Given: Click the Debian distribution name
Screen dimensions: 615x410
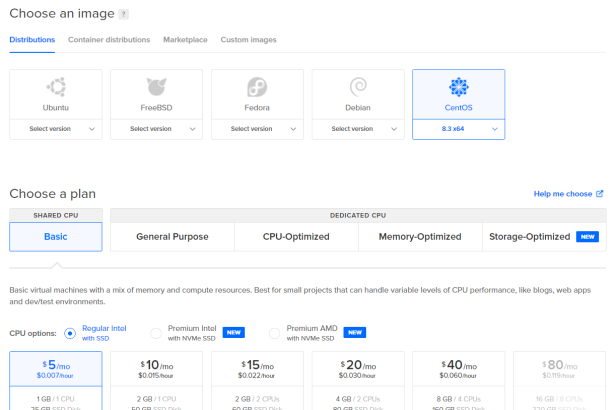Looking at the screenshot, I should pyautogui.click(x=358, y=108).
